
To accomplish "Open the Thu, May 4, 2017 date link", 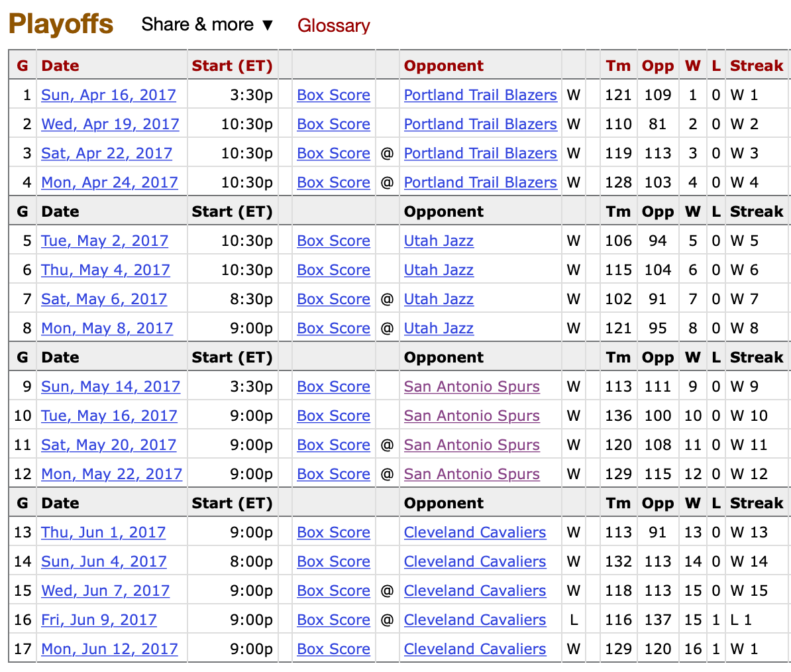I will point(105,270).
